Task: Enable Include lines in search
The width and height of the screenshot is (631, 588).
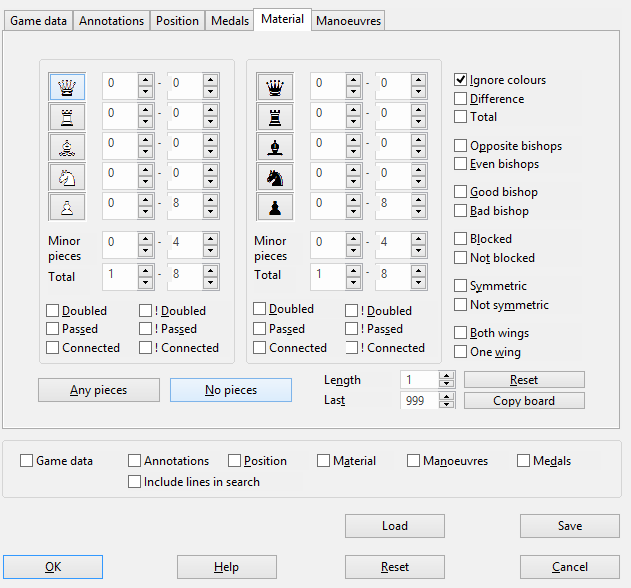Action: [134, 482]
